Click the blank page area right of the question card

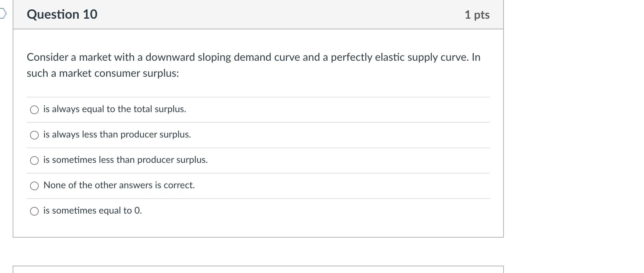coord(574,133)
